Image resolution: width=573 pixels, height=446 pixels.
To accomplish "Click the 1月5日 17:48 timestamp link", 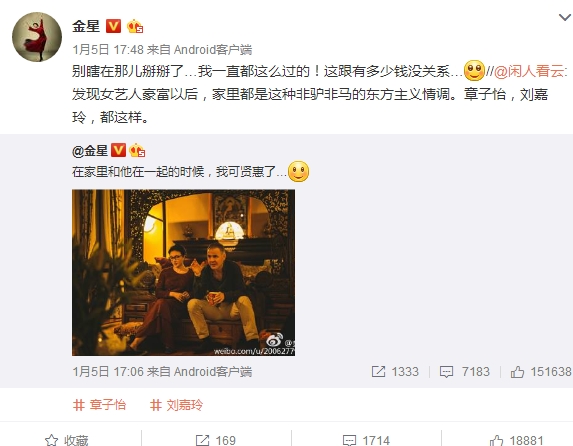I will 108,50.
